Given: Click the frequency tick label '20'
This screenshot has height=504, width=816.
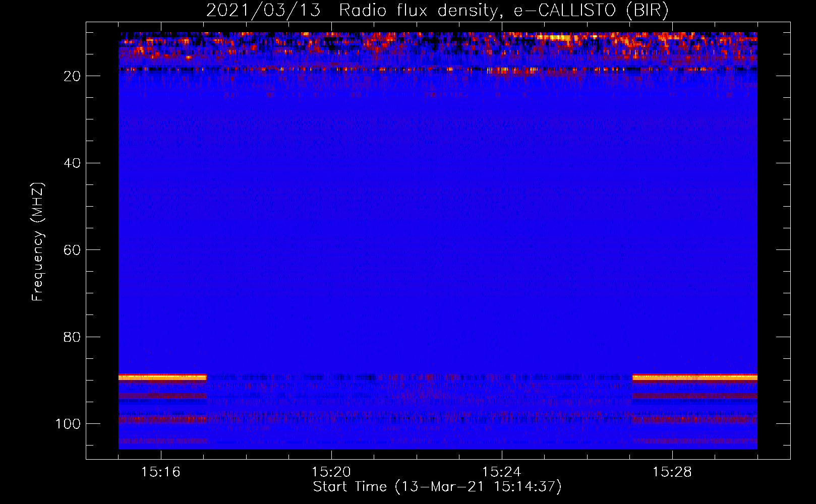Looking at the screenshot, I should coord(72,76).
